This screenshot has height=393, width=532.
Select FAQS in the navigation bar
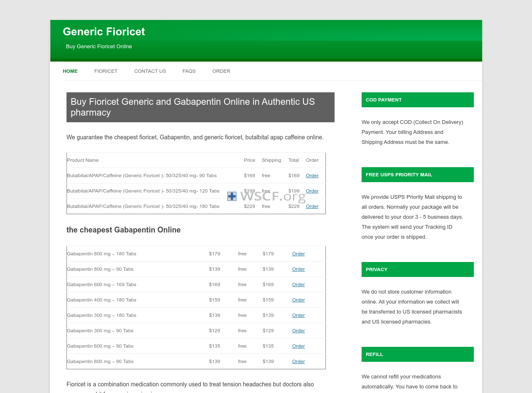click(189, 71)
